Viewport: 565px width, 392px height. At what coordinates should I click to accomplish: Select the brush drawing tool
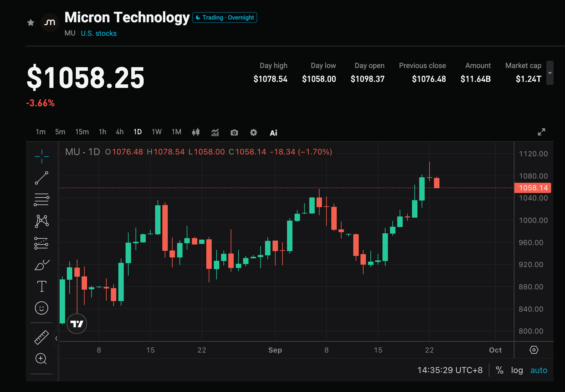pyautogui.click(x=42, y=265)
